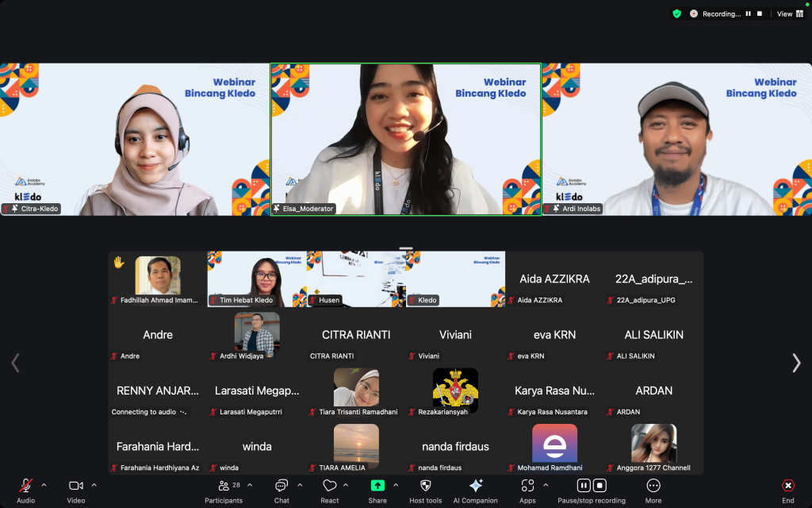Select Kledo participant video tile
812x508 pixels.
[x=456, y=279]
